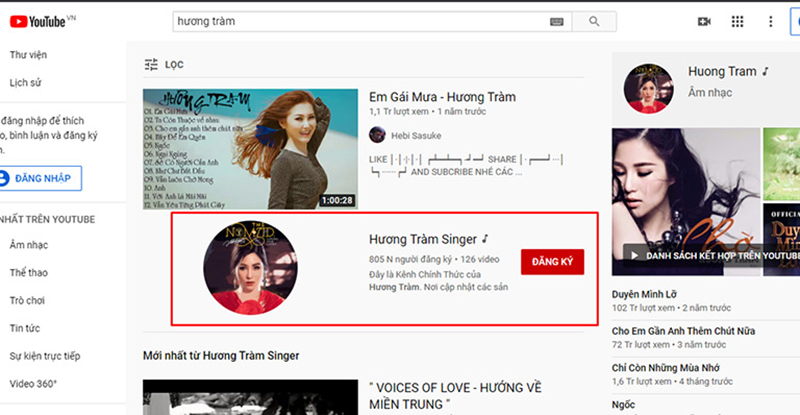Open the three-dot settings menu
800x415 pixels.
tap(770, 21)
